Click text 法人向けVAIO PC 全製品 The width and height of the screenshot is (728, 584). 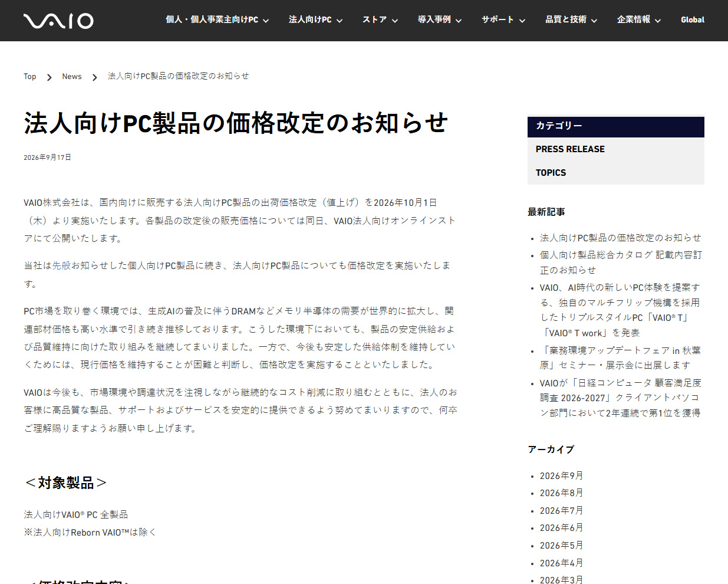(75, 514)
